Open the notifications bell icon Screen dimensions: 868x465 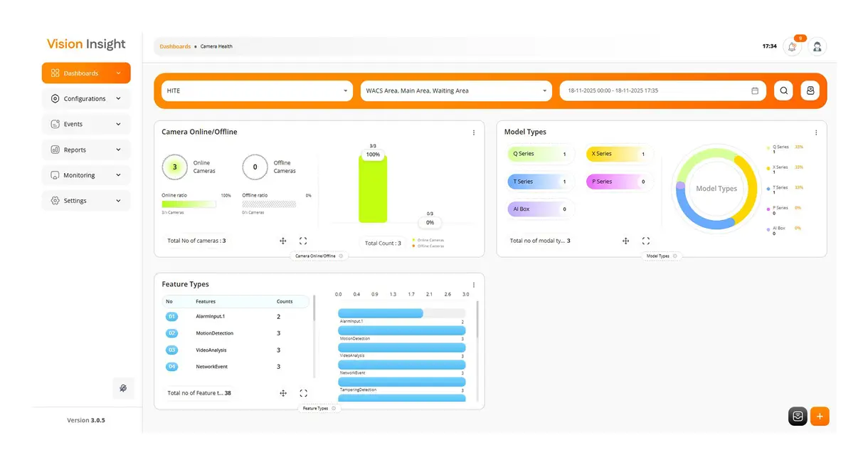click(x=792, y=47)
